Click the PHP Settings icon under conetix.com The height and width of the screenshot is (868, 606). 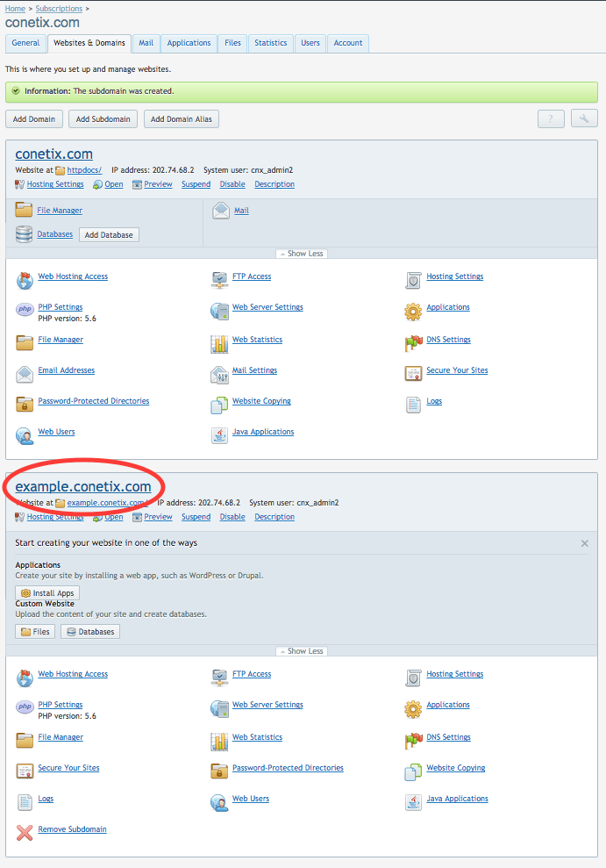[x=25, y=310]
